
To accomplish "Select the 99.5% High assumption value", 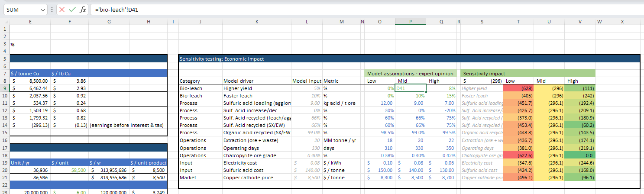I will [x=442, y=133].
